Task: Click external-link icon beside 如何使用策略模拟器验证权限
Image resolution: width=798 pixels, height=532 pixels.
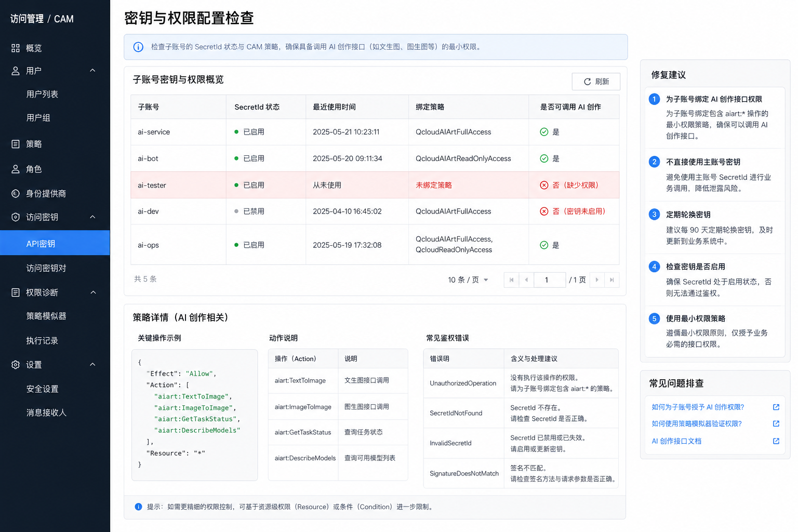Action: pyautogui.click(x=776, y=424)
